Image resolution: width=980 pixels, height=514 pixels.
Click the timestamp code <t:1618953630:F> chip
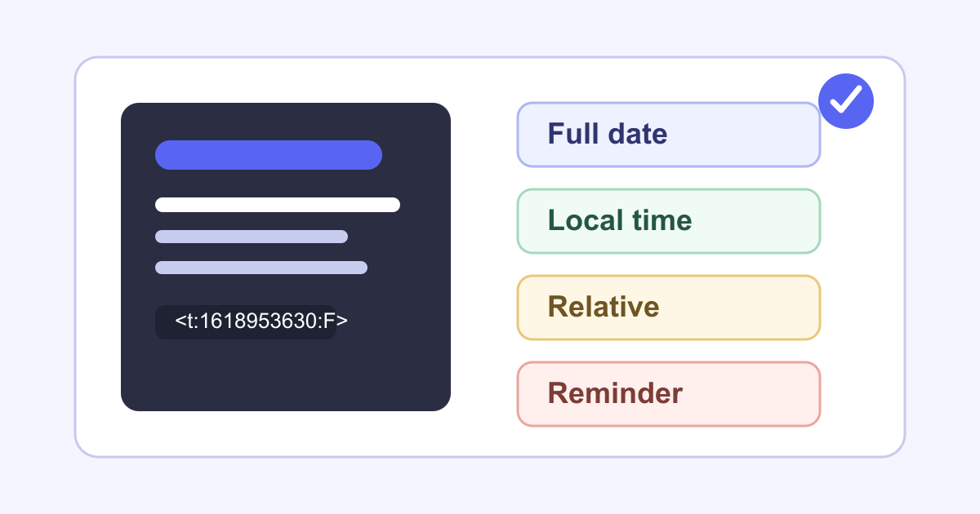point(246,322)
